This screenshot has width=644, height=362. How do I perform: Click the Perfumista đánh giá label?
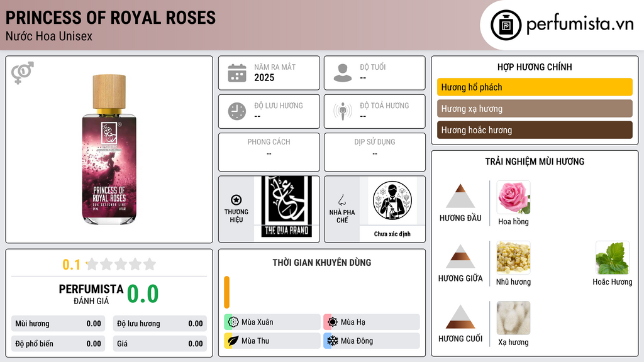[91, 294]
